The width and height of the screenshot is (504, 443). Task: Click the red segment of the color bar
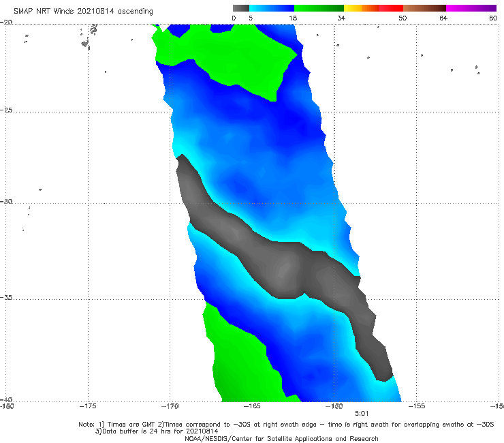coord(391,8)
